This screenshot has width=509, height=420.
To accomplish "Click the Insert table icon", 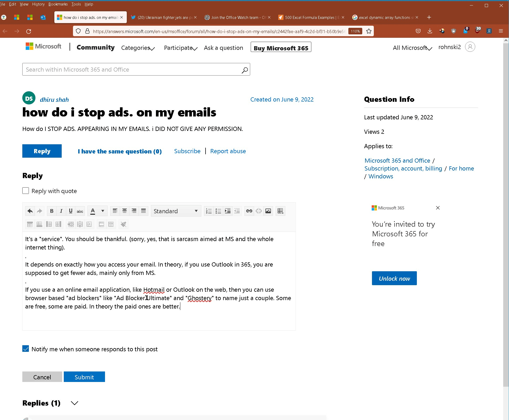I will pos(280,211).
